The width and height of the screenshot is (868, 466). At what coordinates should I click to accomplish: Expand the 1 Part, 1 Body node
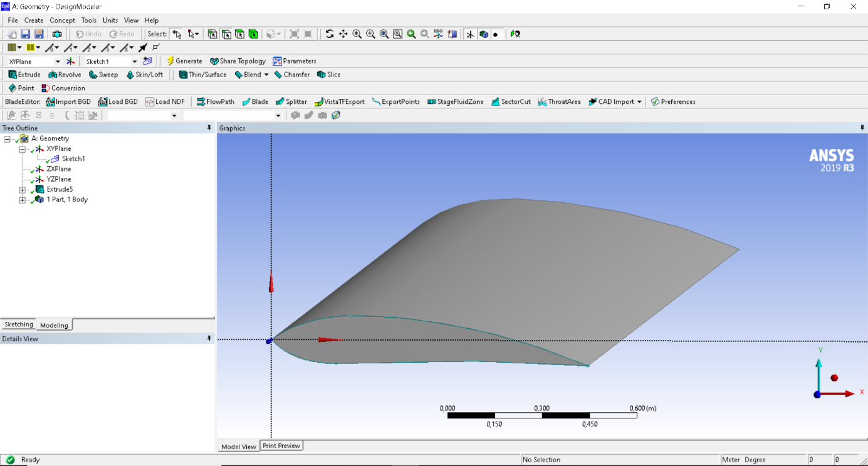[22, 200]
